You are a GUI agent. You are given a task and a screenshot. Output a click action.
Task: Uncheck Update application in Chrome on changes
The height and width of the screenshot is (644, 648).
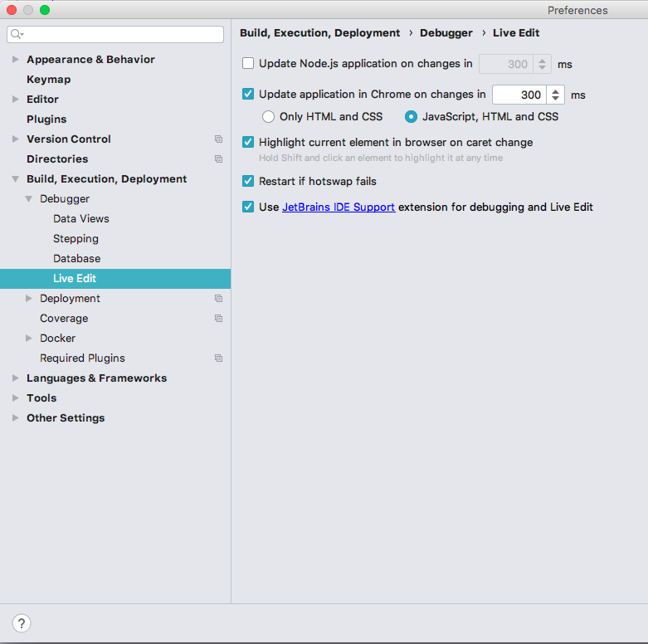pos(248,94)
